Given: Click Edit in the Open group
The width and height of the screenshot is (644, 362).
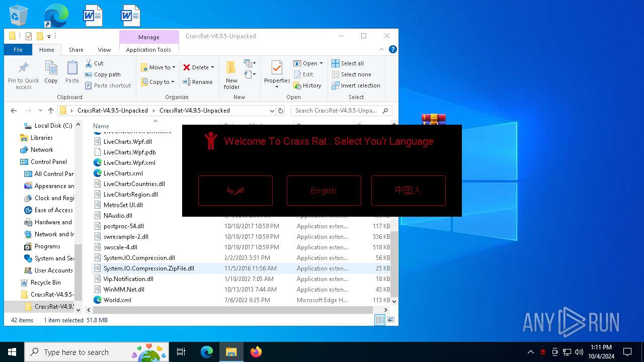Looking at the screenshot, I should tap(303, 74).
